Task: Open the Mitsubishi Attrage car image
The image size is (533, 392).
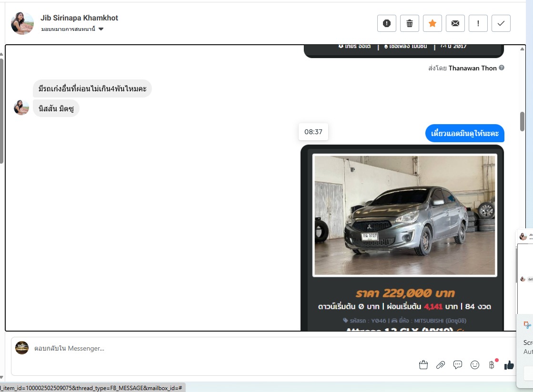Action: click(404, 215)
